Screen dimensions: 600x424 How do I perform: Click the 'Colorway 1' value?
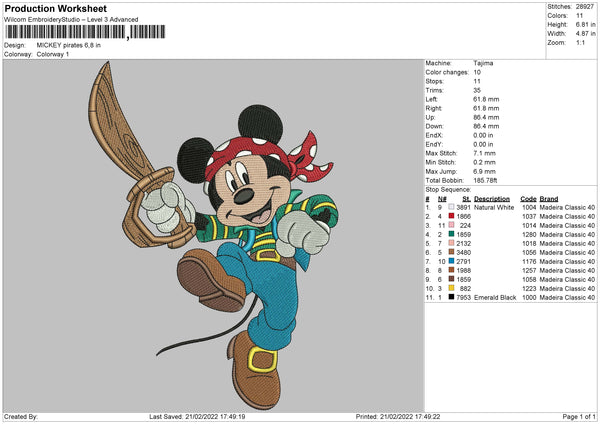tap(53, 54)
